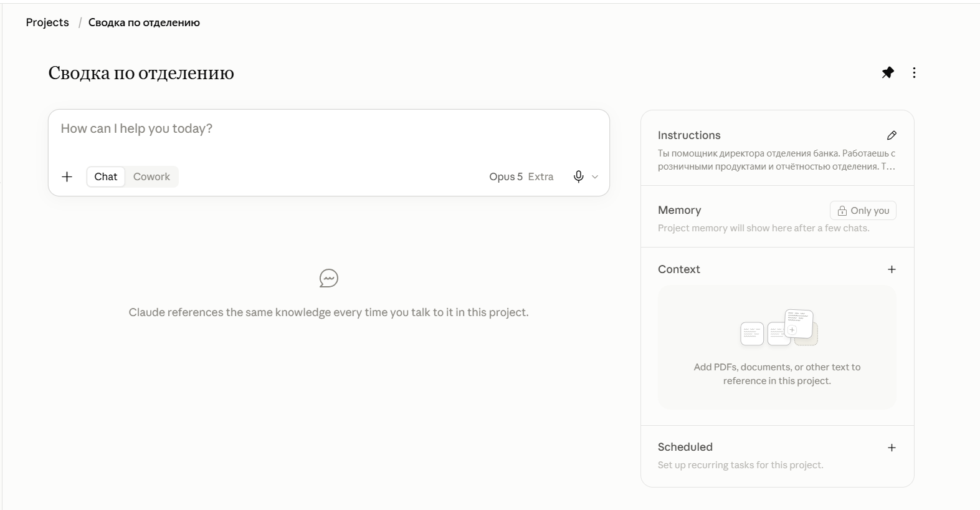Screen dimensions: 980x510
Task: Click the Memory section heading
Action: click(679, 210)
